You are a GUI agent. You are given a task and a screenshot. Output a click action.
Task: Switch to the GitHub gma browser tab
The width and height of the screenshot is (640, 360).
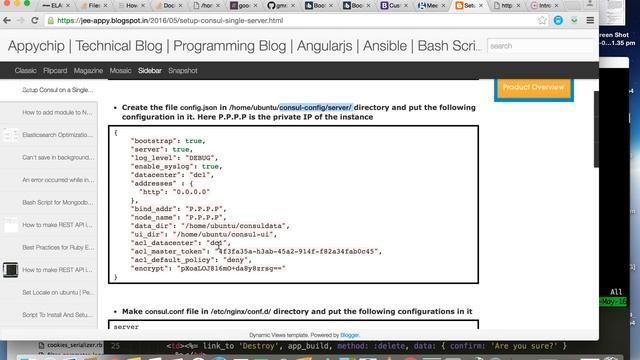[281, 5]
